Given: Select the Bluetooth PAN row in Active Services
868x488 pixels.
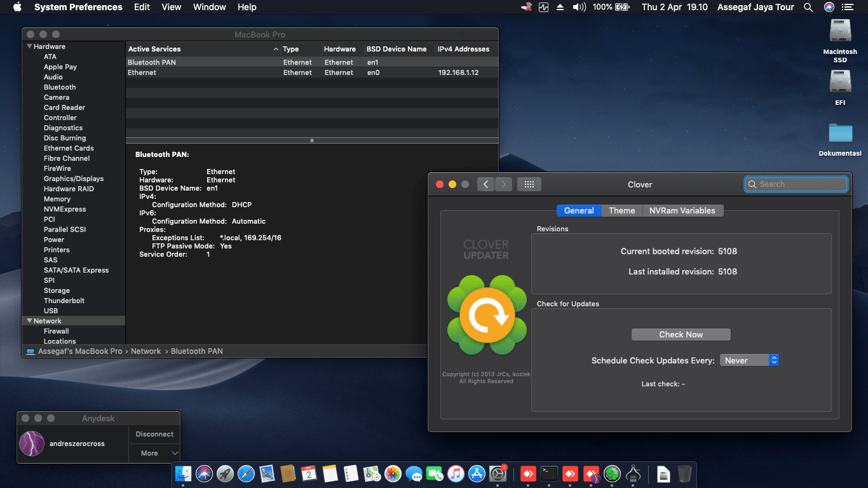Looking at the screenshot, I should point(311,62).
